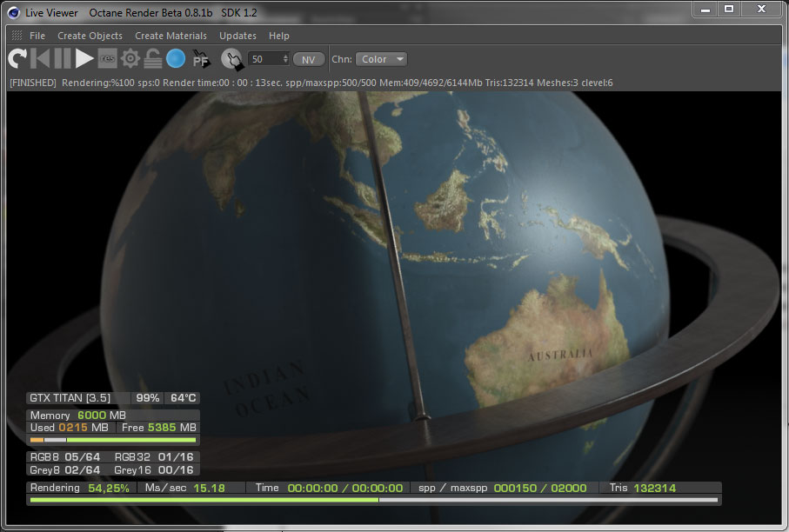Click the send scene and restart render icon
This screenshot has width=789, height=532.
[x=17, y=59]
